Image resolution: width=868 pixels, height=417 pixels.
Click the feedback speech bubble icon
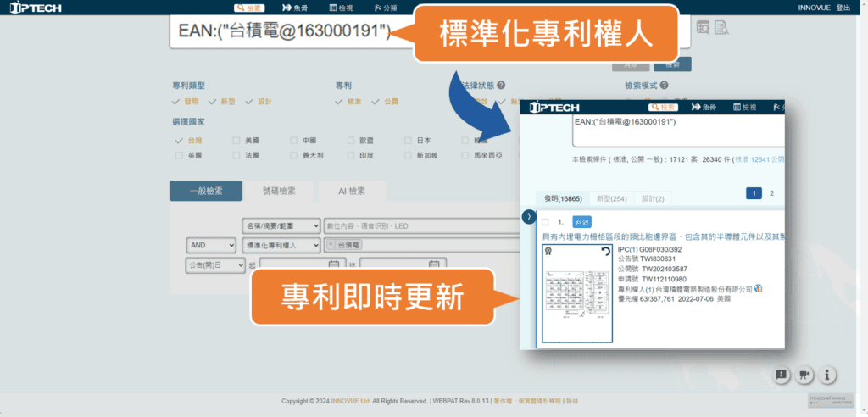coord(782,375)
